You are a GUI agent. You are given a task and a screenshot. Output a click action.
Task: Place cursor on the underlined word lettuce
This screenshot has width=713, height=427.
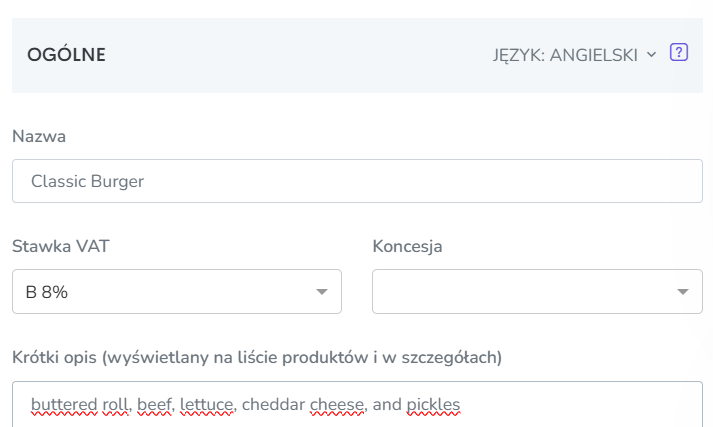tap(207, 404)
